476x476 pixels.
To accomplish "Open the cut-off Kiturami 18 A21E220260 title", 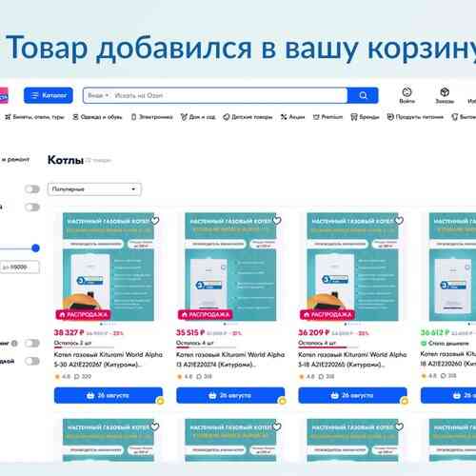I will point(448,359).
